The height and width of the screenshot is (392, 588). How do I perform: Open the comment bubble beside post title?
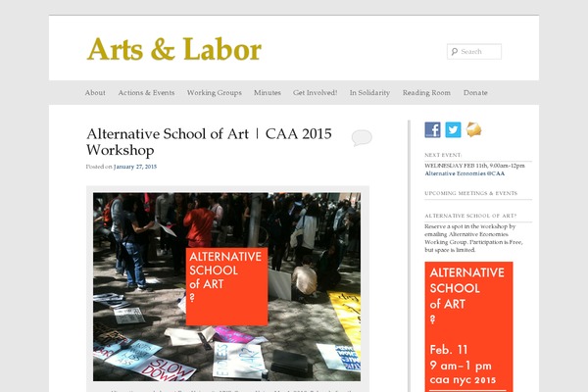pos(362,137)
